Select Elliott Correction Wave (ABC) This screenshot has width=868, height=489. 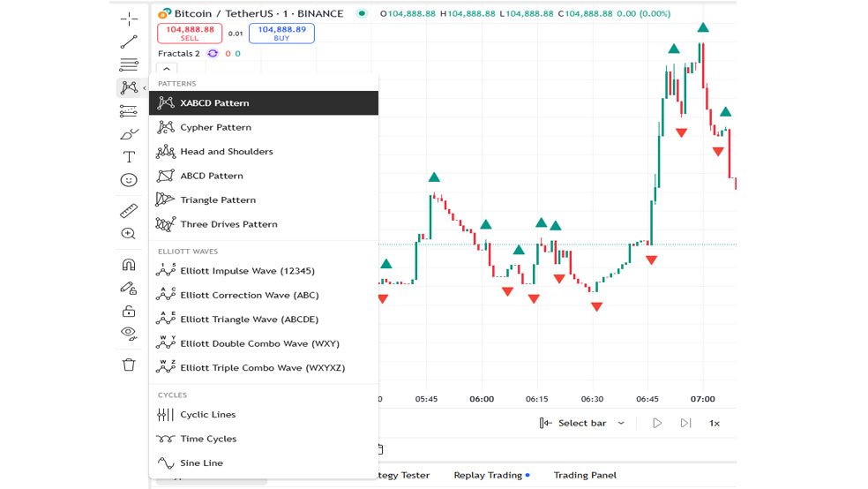(x=264, y=295)
